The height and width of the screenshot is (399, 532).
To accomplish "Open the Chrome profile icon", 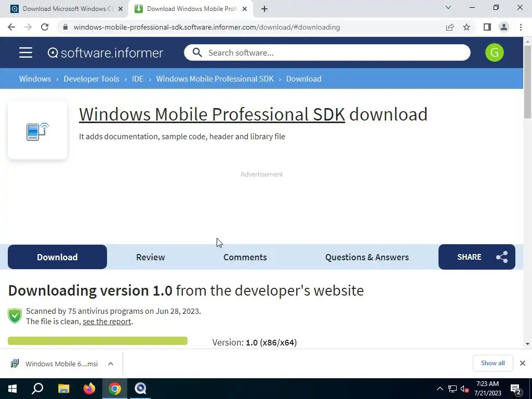I will (504, 27).
